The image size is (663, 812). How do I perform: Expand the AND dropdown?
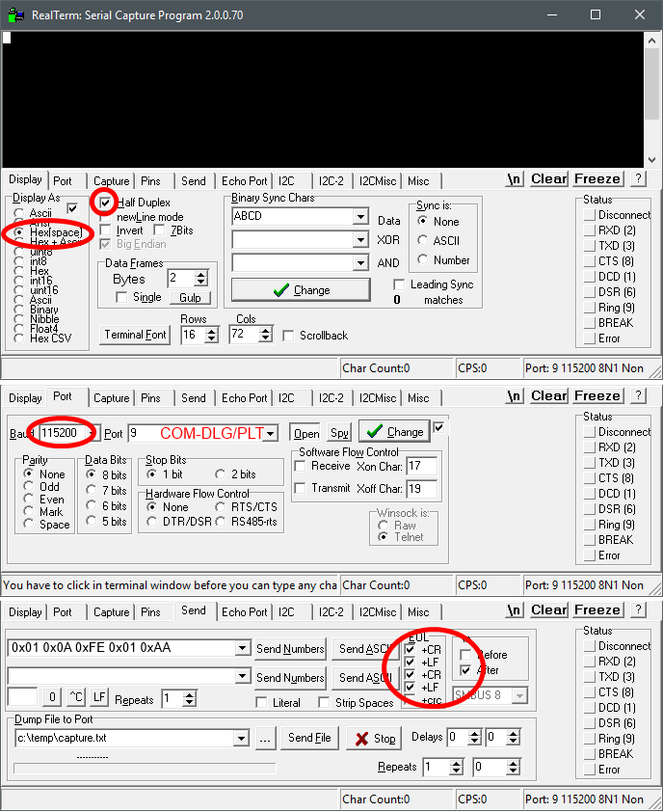(x=360, y=262)
